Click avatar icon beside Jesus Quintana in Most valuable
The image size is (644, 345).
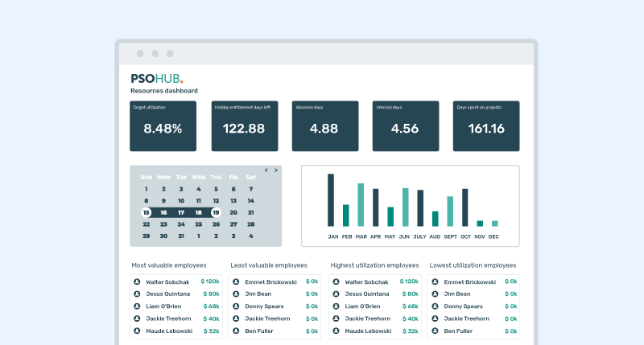click(x=137, y=294)
